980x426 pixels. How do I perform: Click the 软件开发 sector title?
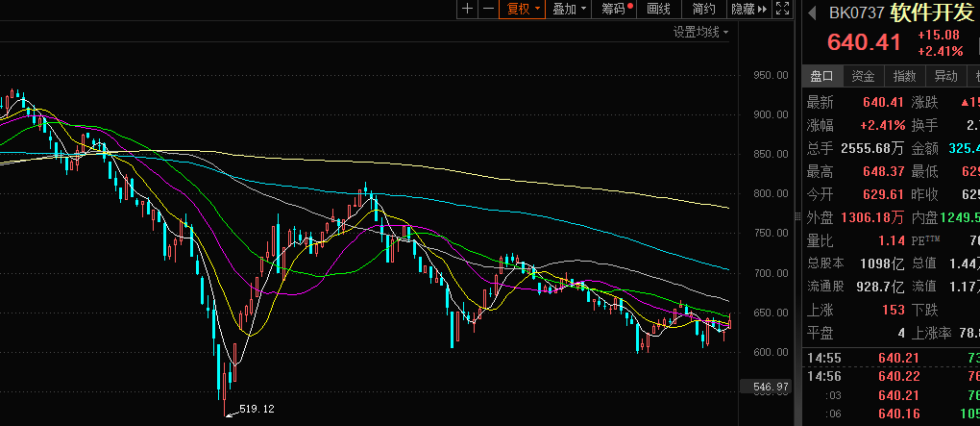(932, 13)
